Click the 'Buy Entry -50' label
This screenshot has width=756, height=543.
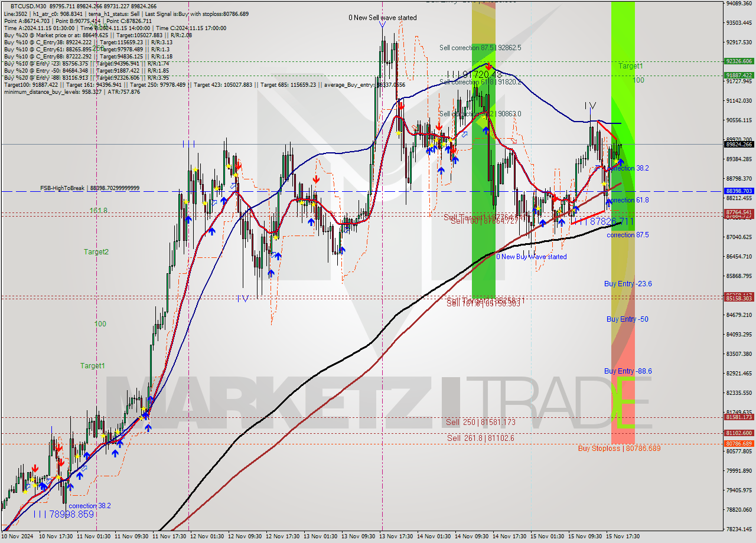click(x=627, y=319)
